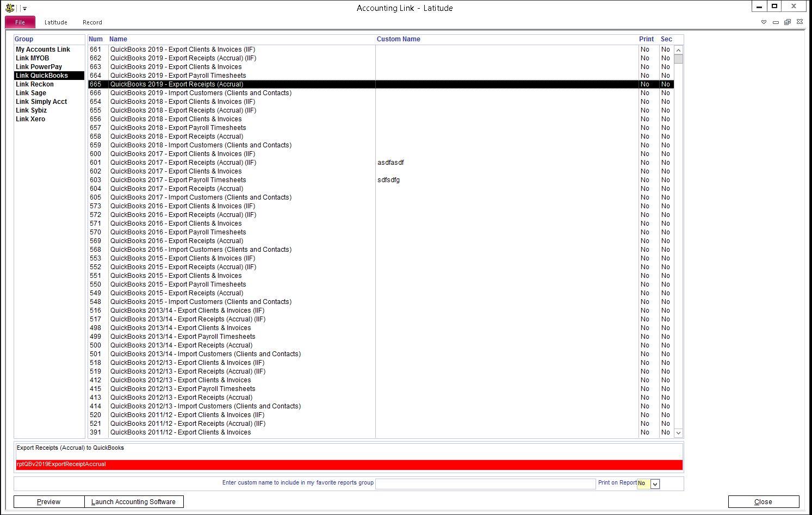Select row 605 QuickBooks 2017 Import Customers
Viewport: 812px width, 515px height.
[x=381, y=197]
